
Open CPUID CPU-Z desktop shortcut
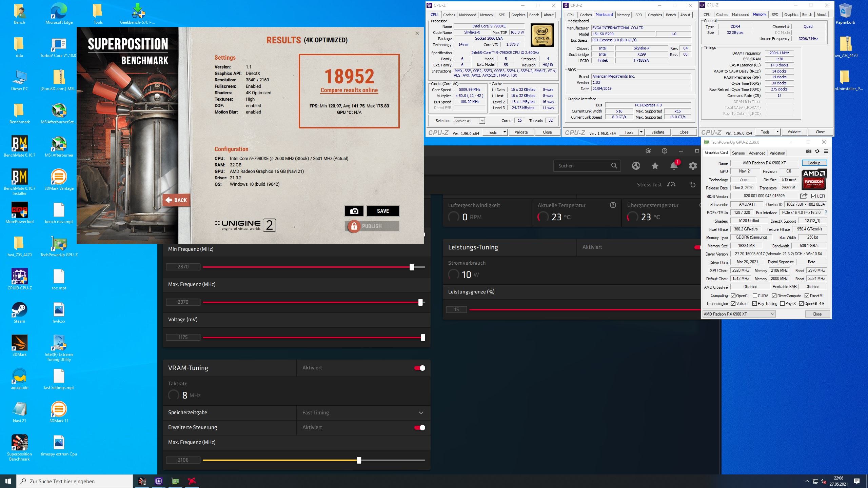click(19, 280)
